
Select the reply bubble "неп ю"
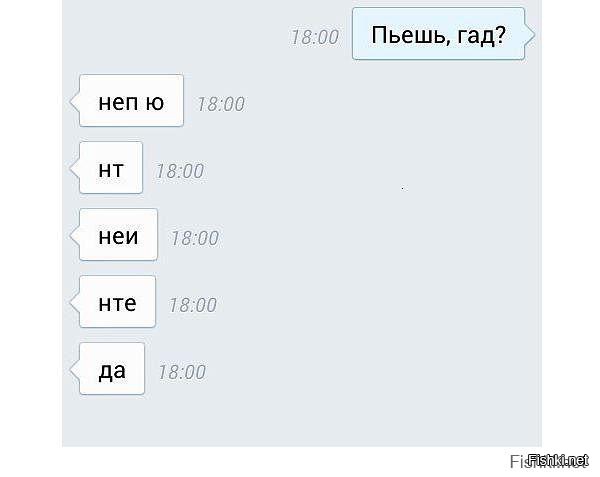(x=131, y=101)
